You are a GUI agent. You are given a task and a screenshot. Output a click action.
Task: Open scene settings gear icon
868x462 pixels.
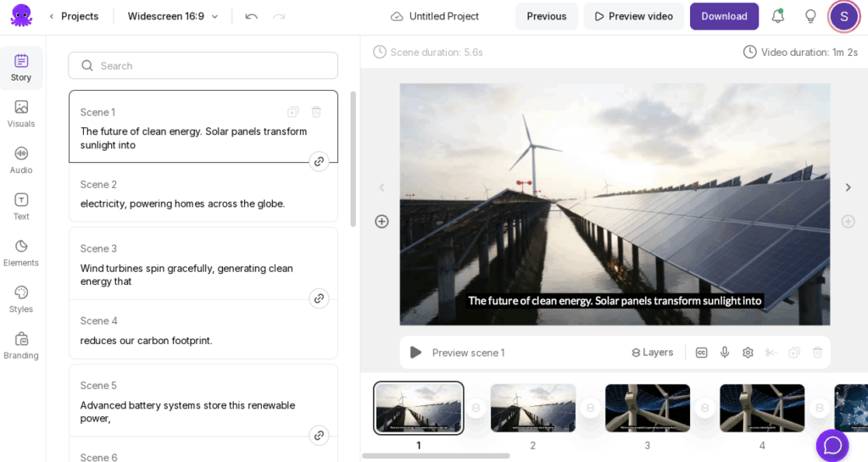[748, 353]
